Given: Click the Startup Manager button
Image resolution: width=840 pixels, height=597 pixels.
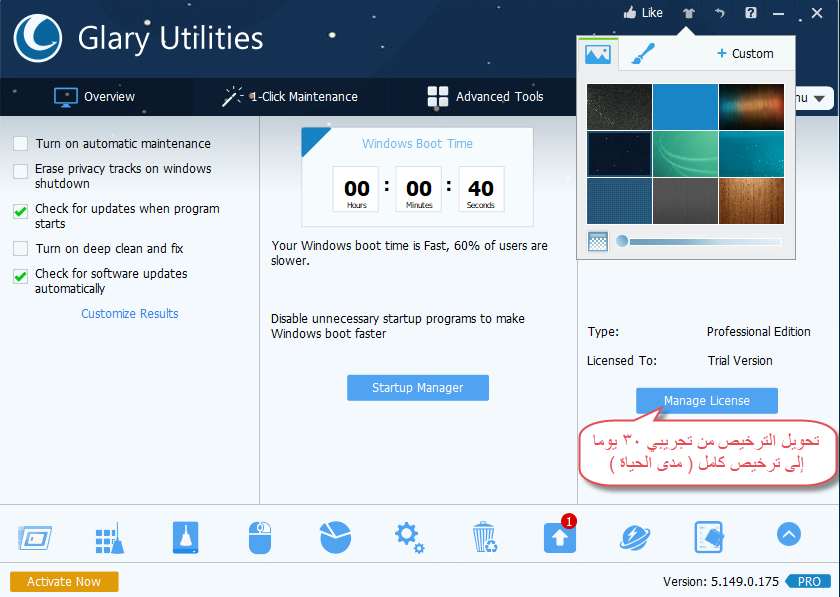Looking at the screenshot, I should coord(418,387).
